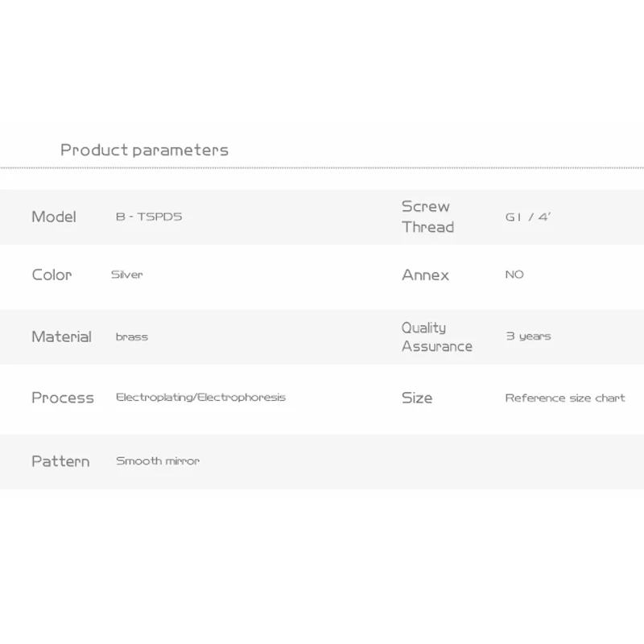The image size is (644, 644).
Task: Click the Electroplating/Electrophoresis text
Action: click(x=200, y=398)
